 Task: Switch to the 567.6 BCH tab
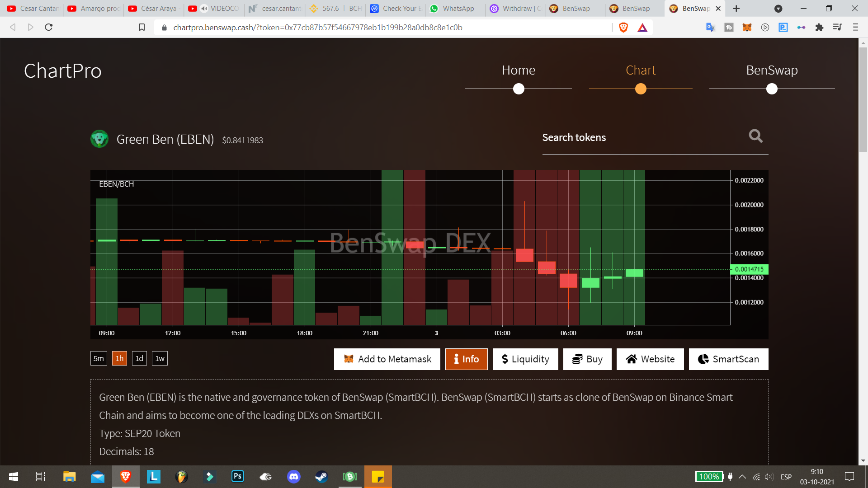(335, 9)
